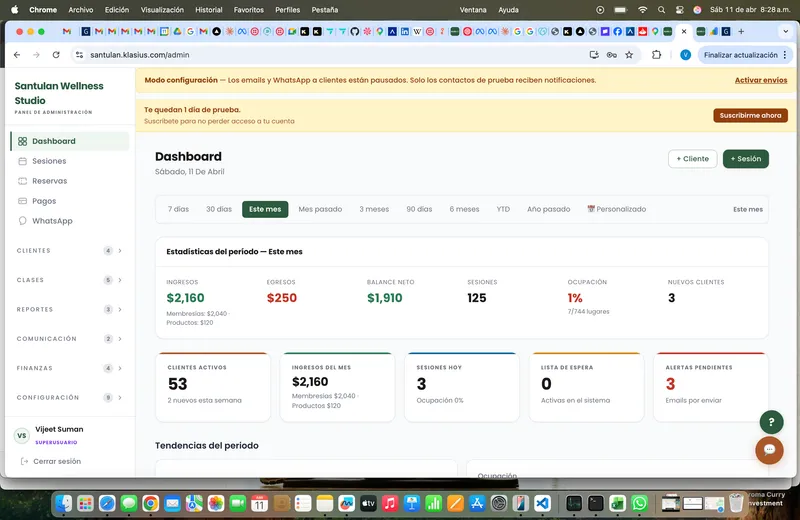Switch period to Mes pasado

click(x=320, y=209)
